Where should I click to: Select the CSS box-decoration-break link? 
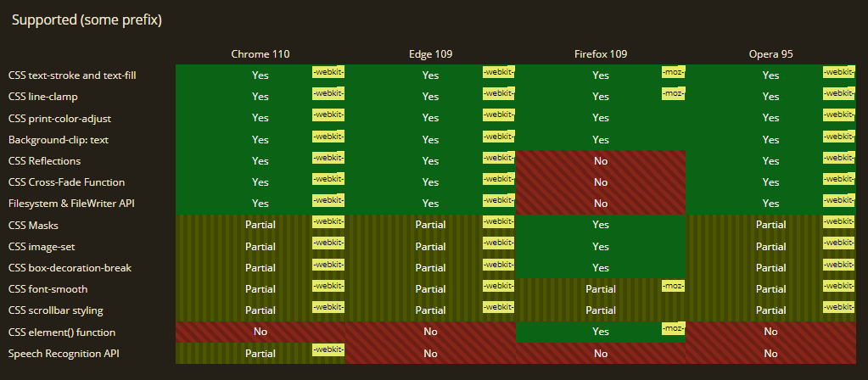(70, 268)
